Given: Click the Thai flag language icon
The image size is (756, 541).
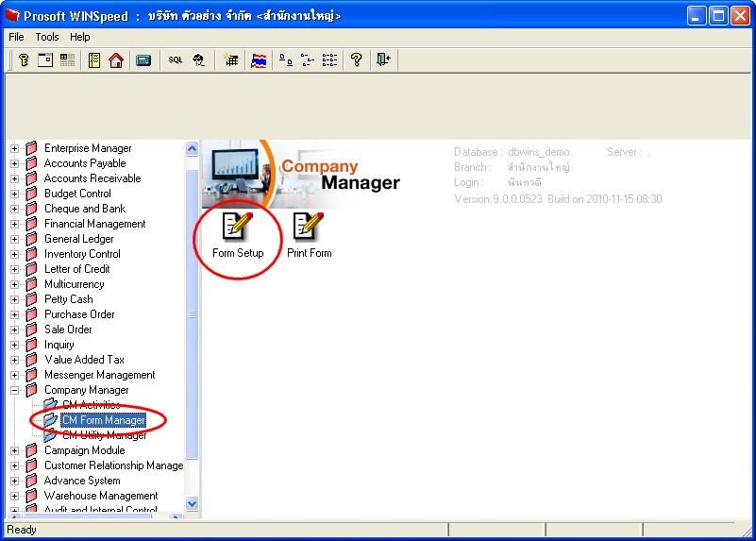Looking at the screenshot, I should 259,59.
